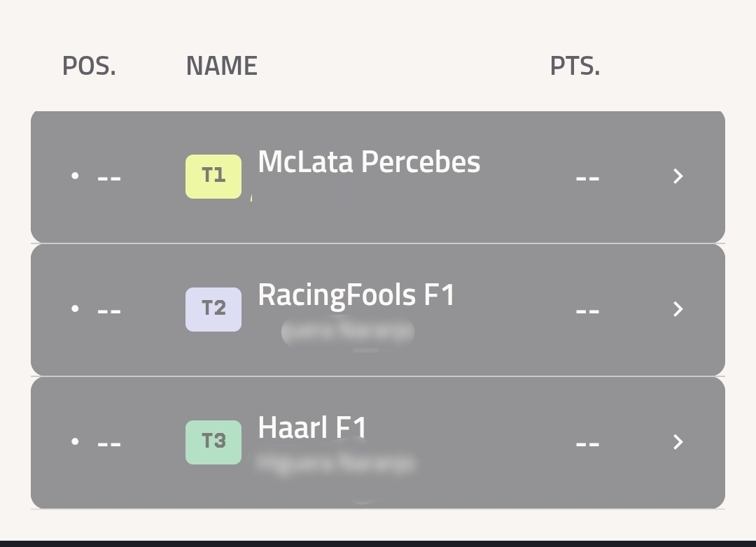Click the lavender T2 team badge
This screenshot has height=547, width=756.
pyautogui.click(x=213, y=309)
